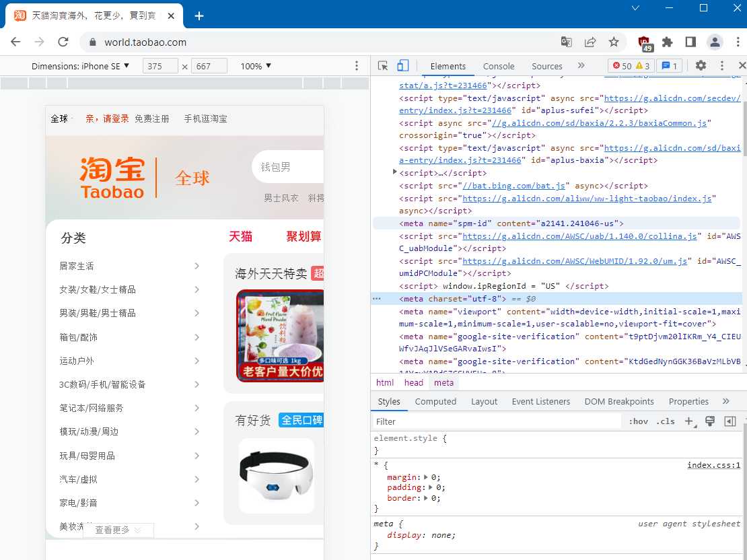This screenshot has width=747, height=560.
Task: Close the Taobao browser tab
Action: coord(171,15)
